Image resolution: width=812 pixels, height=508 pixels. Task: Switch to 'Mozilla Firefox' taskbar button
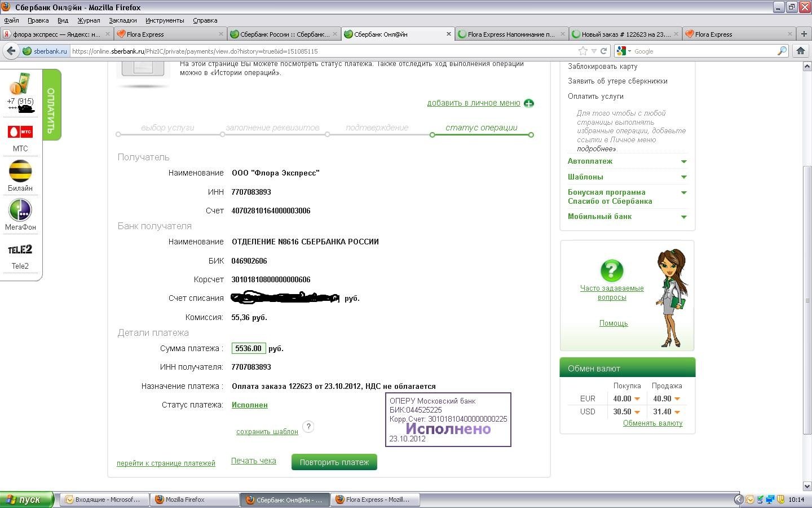pyautogui.click(x=195, y=500)
